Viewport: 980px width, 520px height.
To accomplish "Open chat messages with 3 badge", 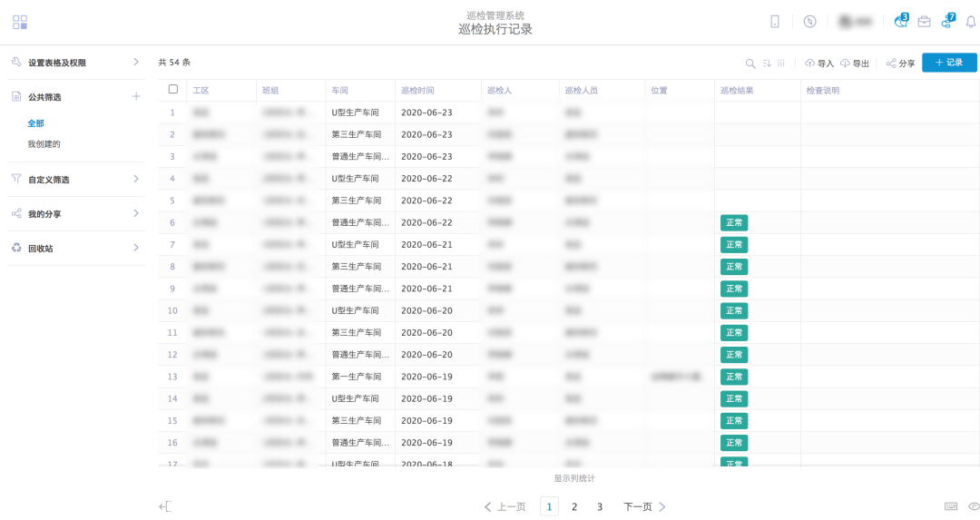I will pos(900,22).
